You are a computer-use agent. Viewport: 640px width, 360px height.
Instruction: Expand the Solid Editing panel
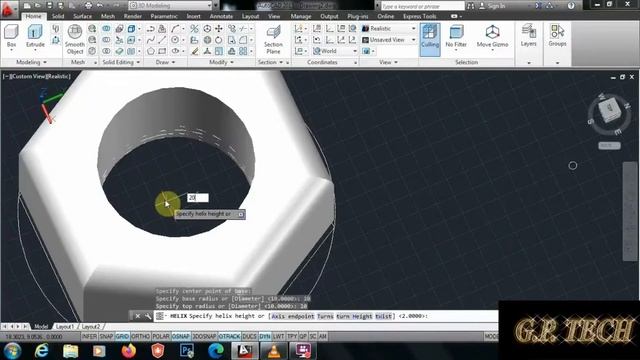coord(121,62)
